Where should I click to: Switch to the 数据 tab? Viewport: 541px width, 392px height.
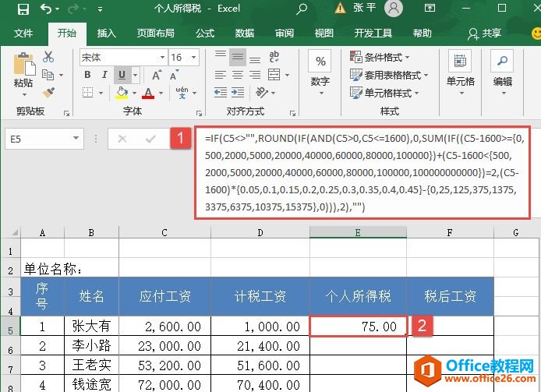point(245,34)
